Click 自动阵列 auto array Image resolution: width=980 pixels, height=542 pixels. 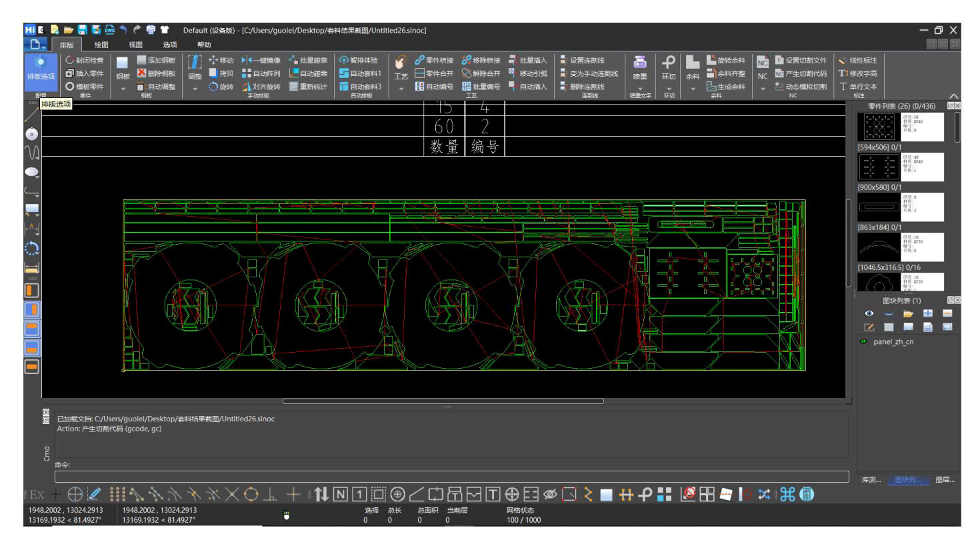261,73
